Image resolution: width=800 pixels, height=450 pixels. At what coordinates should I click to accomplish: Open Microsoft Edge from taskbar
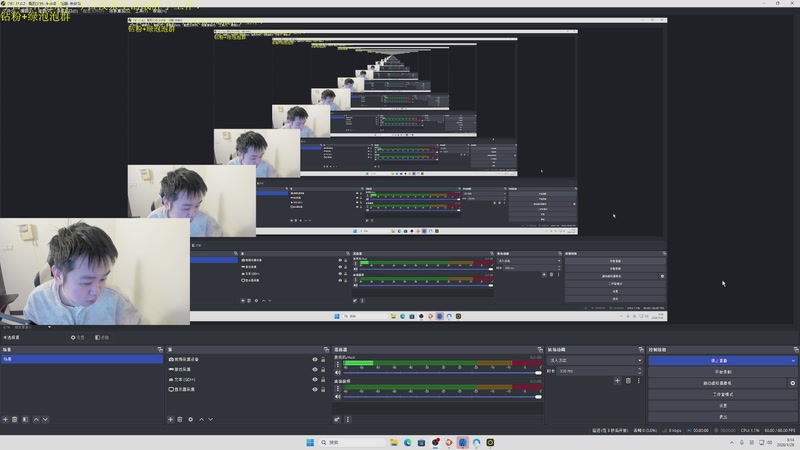click(408, 442)
